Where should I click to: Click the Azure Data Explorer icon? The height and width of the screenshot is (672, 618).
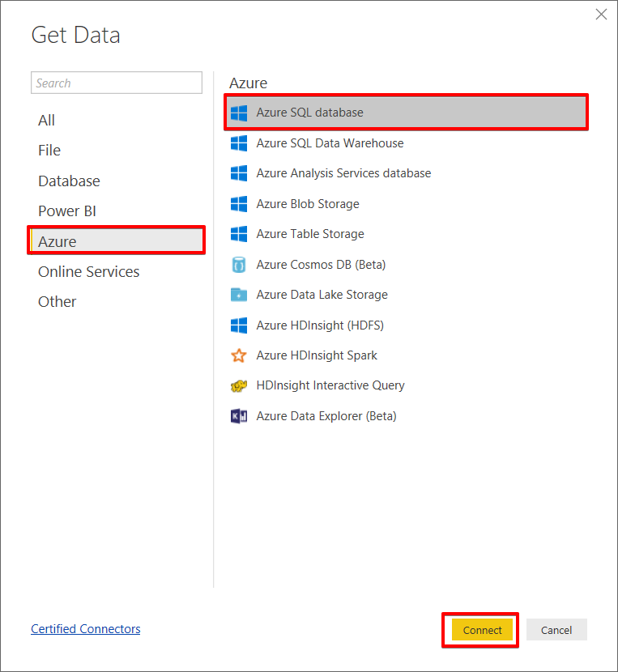239,416
